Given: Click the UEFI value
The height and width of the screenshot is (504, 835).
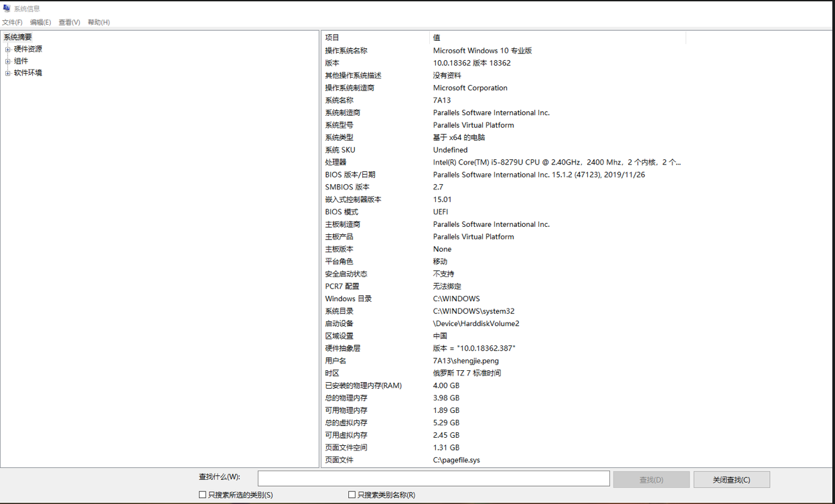Looking at the screenshot, I should pos(441,212).
